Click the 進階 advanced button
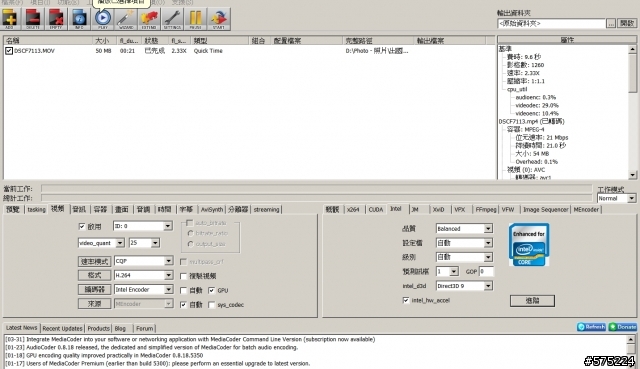 click(x=532, y=301)
